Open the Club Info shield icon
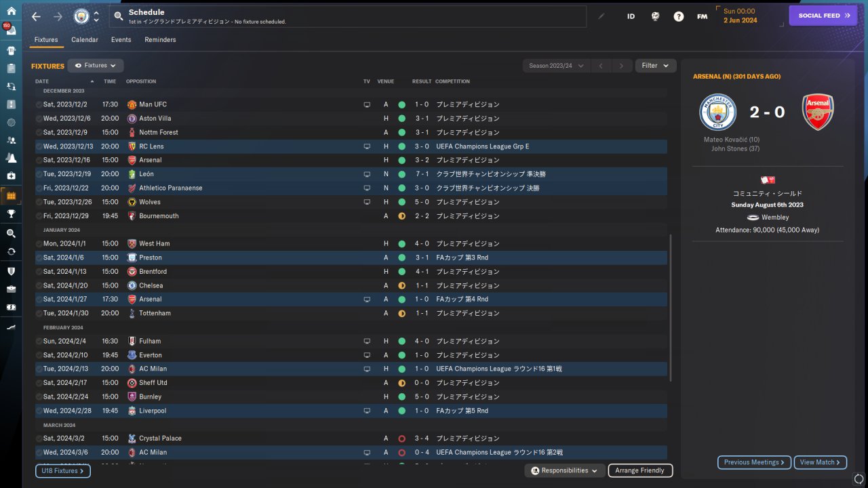 (x=11, y=271)
